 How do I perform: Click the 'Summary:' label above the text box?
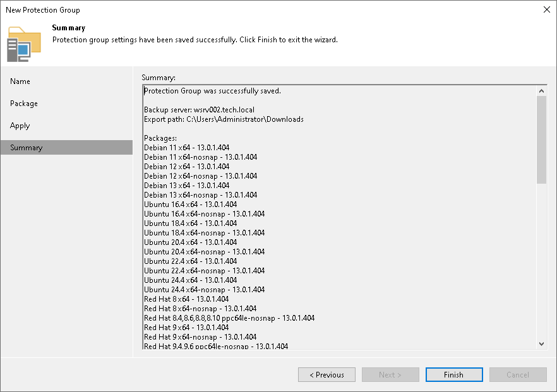tap(159, 78)
